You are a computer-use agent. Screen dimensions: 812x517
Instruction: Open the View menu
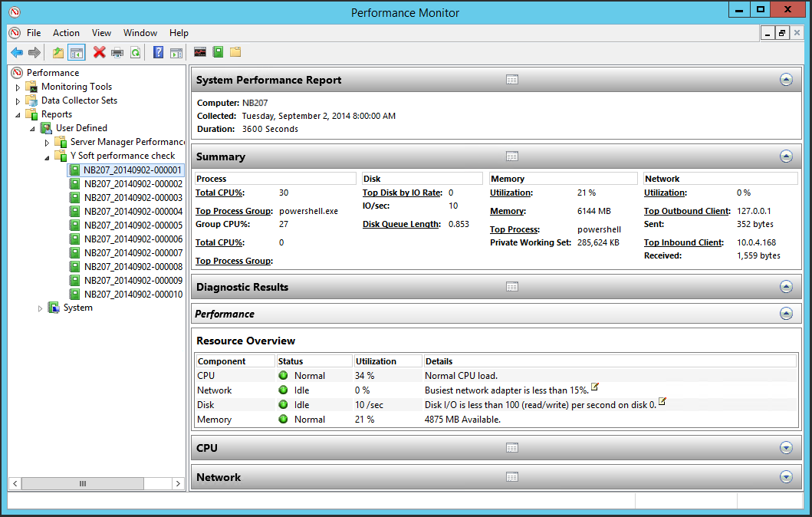click(101, 33)
